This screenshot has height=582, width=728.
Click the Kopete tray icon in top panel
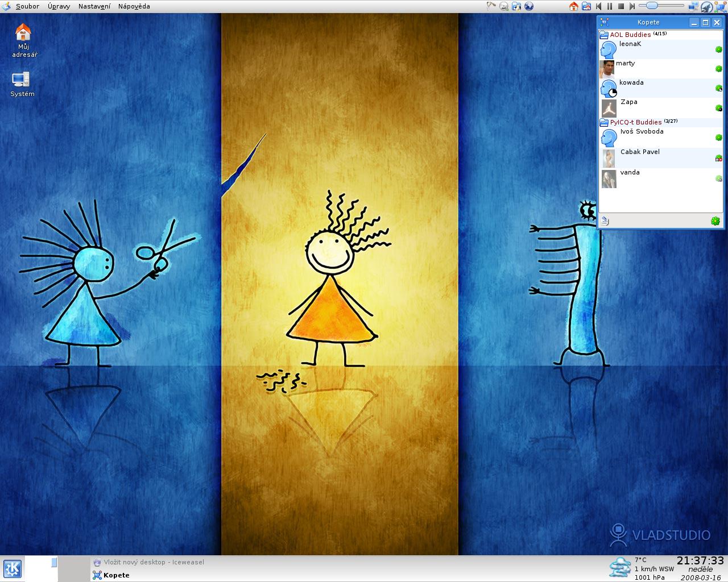(x=720, y=6)
